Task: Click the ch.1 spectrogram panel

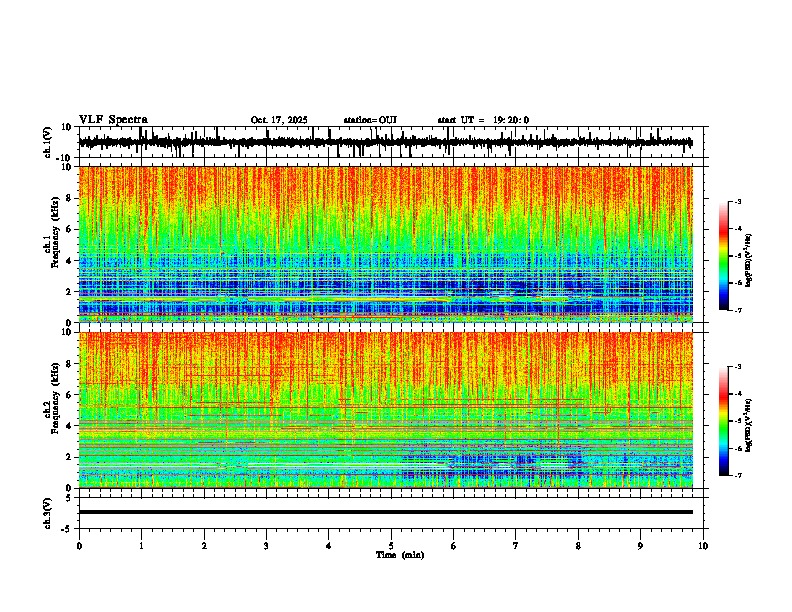Action: click(x=385, y=244)
